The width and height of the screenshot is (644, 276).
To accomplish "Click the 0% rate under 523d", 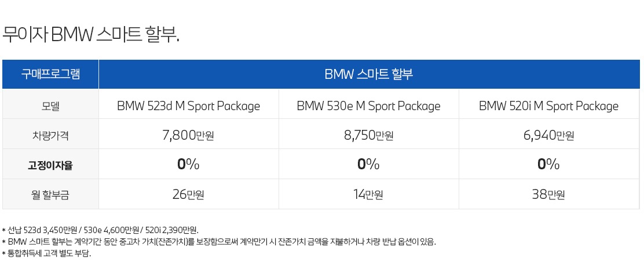I will click(189, 165).
